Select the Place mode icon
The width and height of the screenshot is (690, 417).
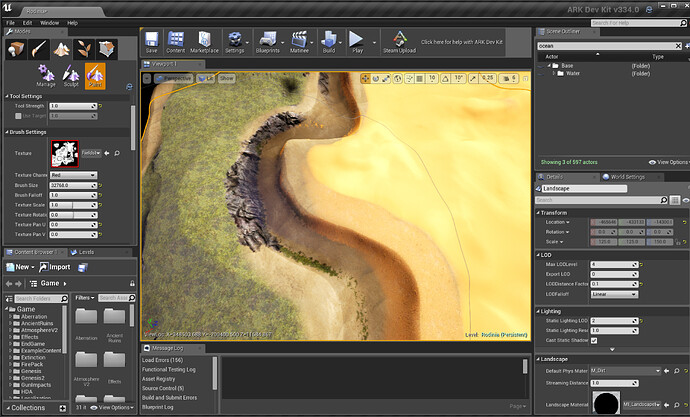coord(17,49)
